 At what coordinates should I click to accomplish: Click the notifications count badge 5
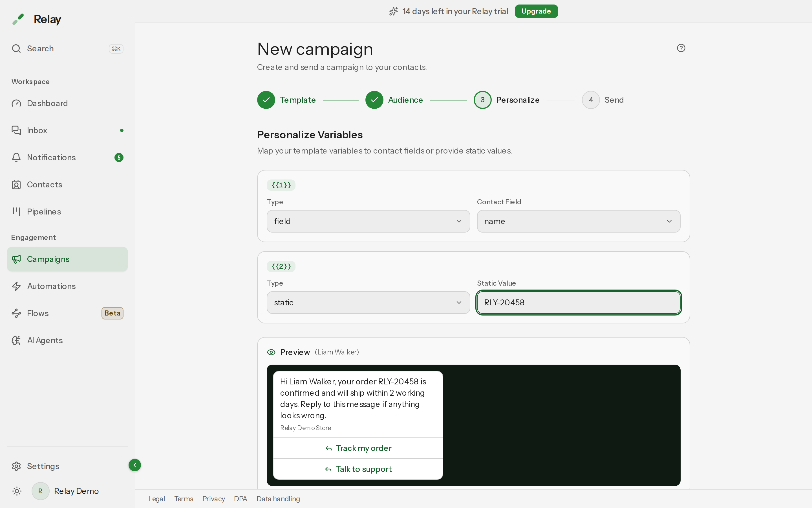(119, 157)
